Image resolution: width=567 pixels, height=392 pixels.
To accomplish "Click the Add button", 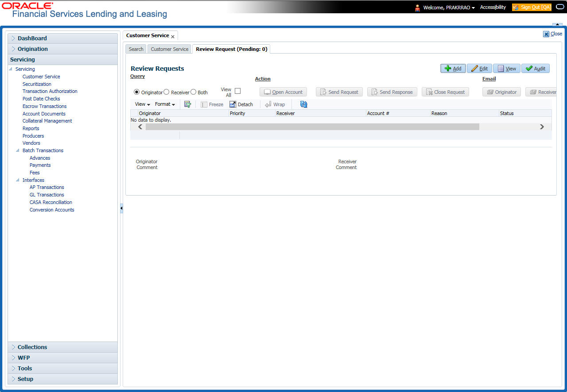I will coord(453,69).
